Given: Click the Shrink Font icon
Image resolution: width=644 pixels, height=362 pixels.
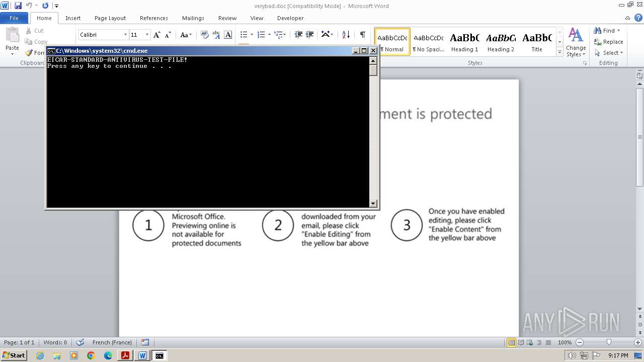Looking at the screenshot, I should click(x=168, y=35).
